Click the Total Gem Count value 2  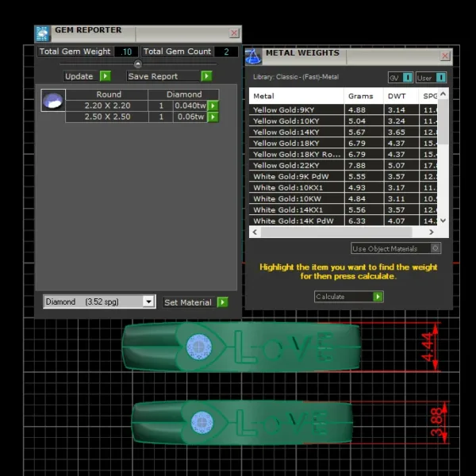226,52
